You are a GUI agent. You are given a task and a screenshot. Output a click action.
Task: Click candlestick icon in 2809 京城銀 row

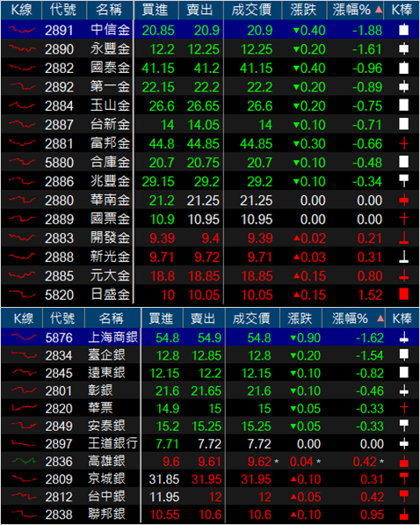point(403,479)
